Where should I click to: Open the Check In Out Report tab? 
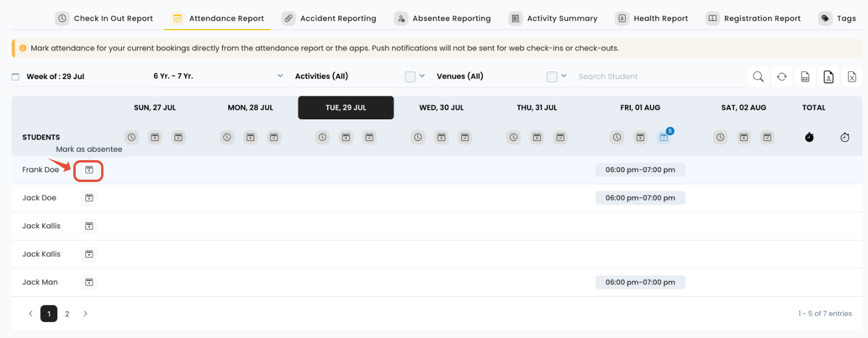104,18
